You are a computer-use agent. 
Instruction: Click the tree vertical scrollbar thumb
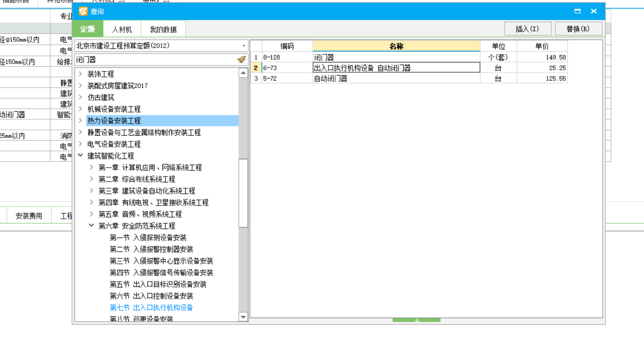point(243,193)
